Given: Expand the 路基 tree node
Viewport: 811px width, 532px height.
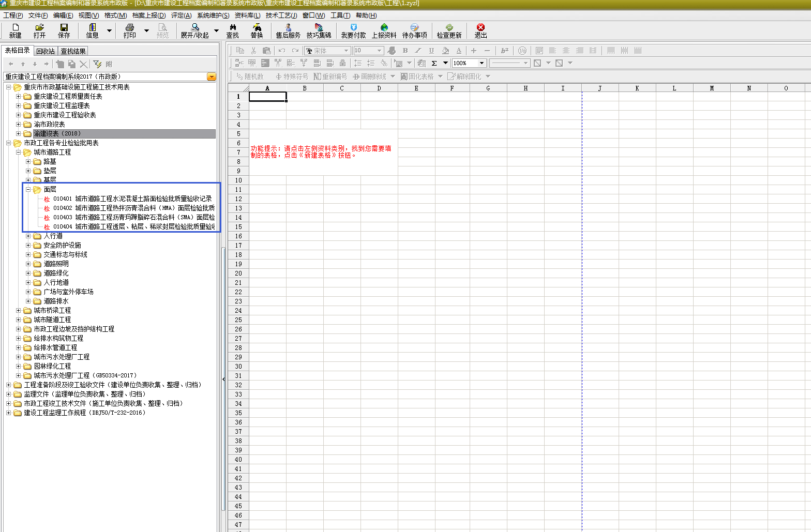Looking at the screenshot, I should point(28,161).
